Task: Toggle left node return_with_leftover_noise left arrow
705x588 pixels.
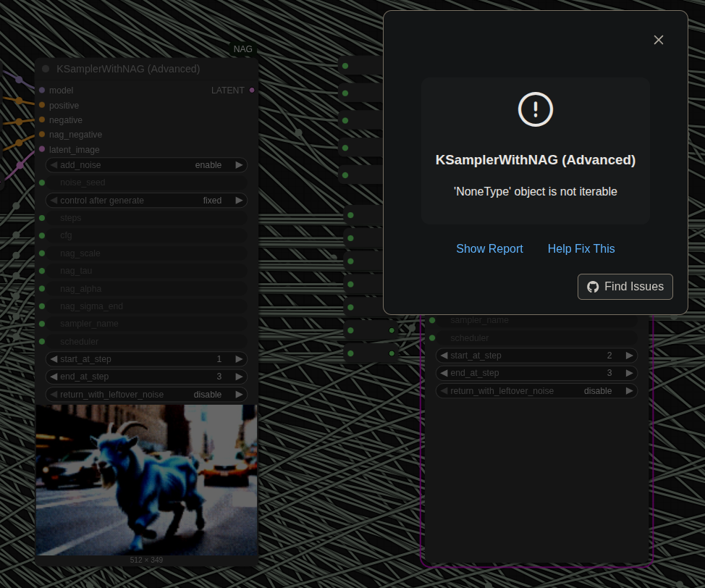Action: coord(54,395)
